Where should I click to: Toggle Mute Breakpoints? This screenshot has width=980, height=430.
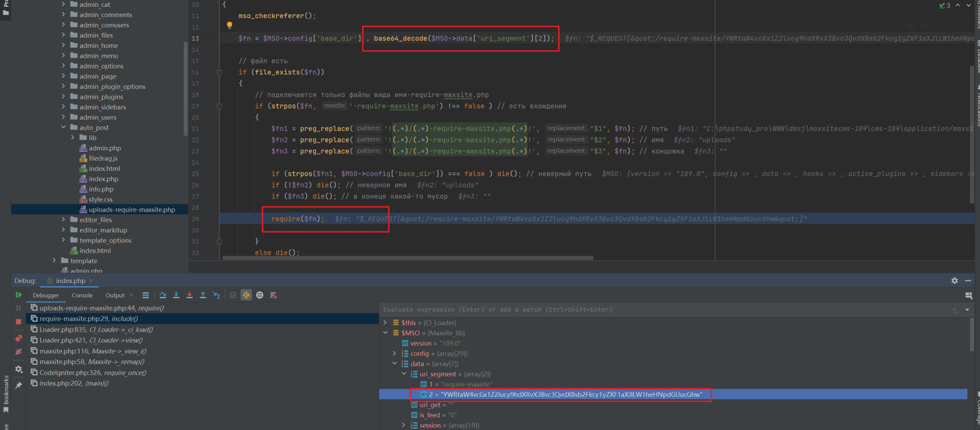18,352
